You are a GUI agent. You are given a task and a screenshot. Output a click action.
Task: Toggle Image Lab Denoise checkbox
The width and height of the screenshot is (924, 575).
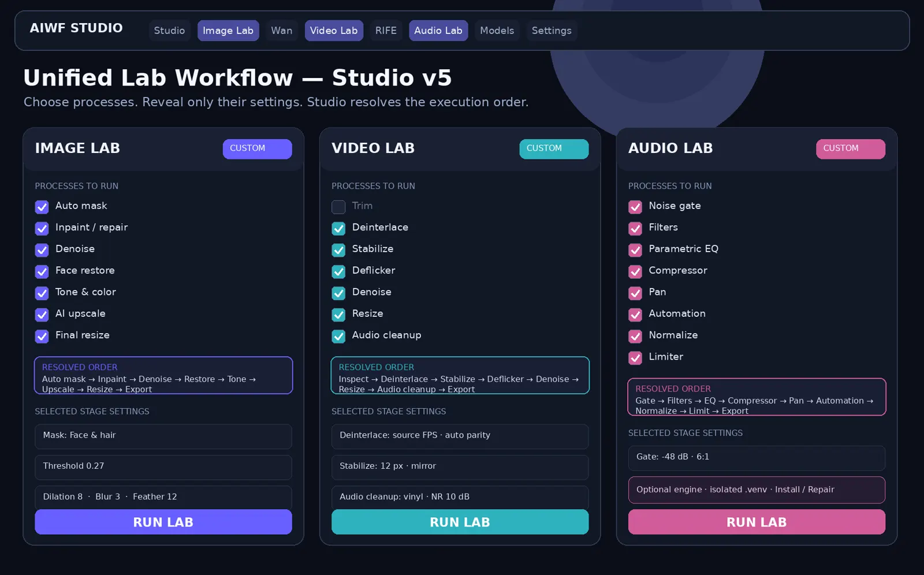(42, 250)
